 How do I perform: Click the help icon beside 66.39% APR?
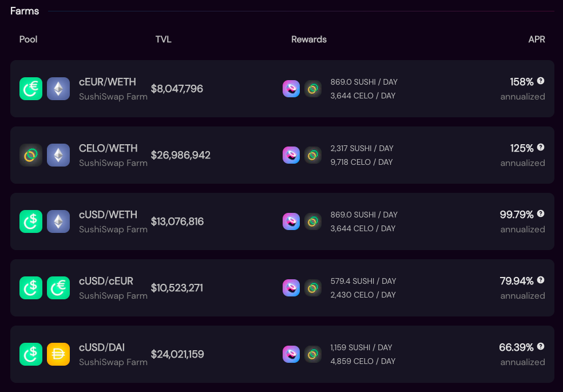541,347
